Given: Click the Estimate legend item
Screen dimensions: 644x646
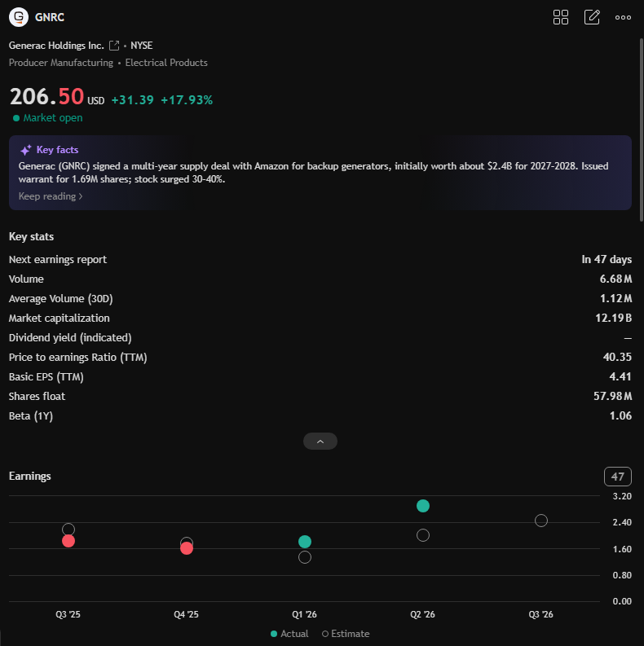Looking at the screenshot, I should click(x=346, y=634).
